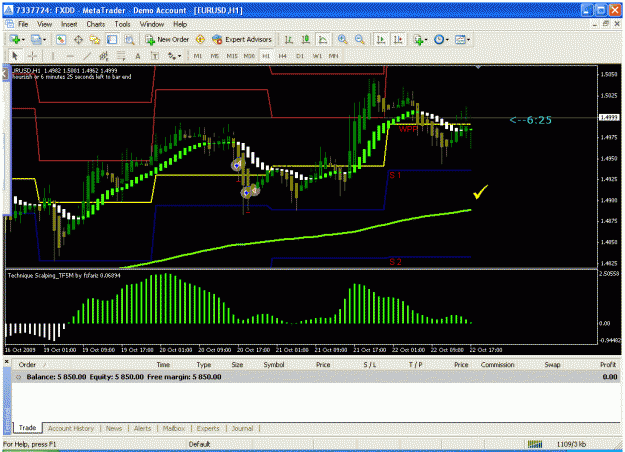The image size is (625, 452).
Task: Open the View menu
Action: pyautogui.click(x=45, y=24)
